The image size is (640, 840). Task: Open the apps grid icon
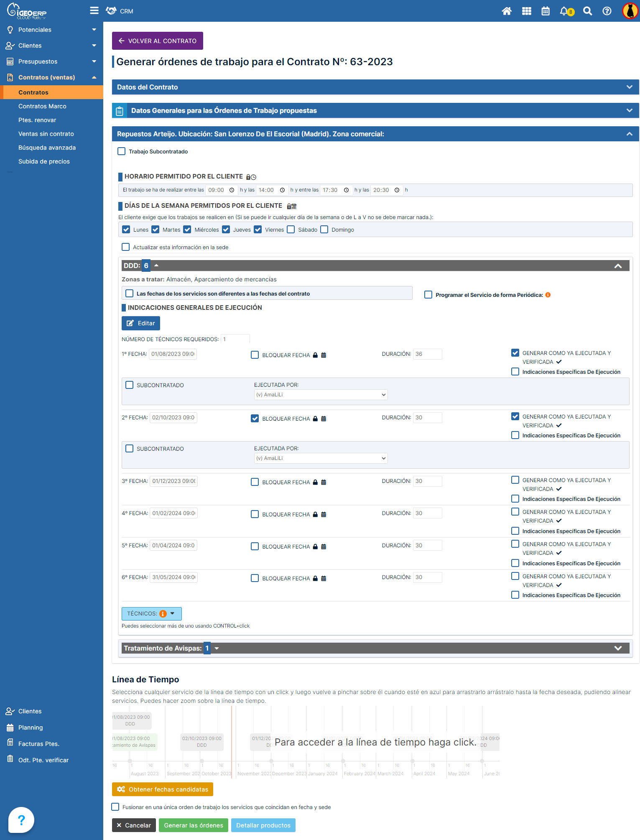click(x=527, y=11)
